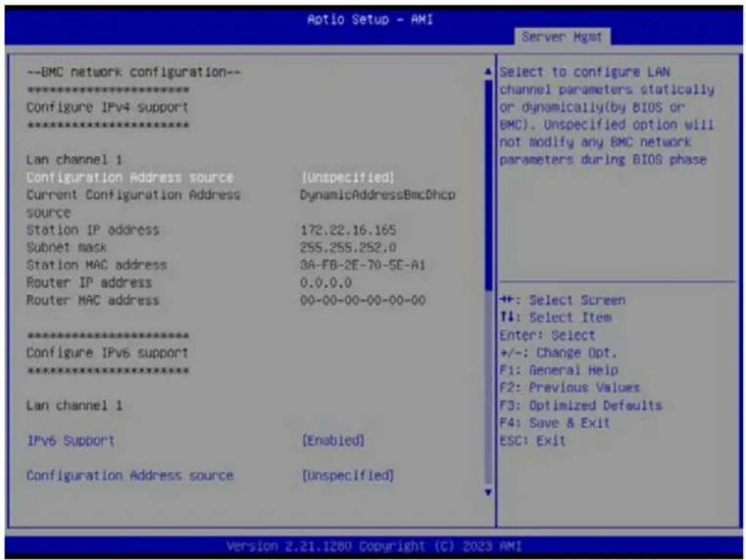Click the blue IPv6 Configuration Address source label
Image resolution: width=746 pixels, height=560 pixels.
[x=130, y=475]
